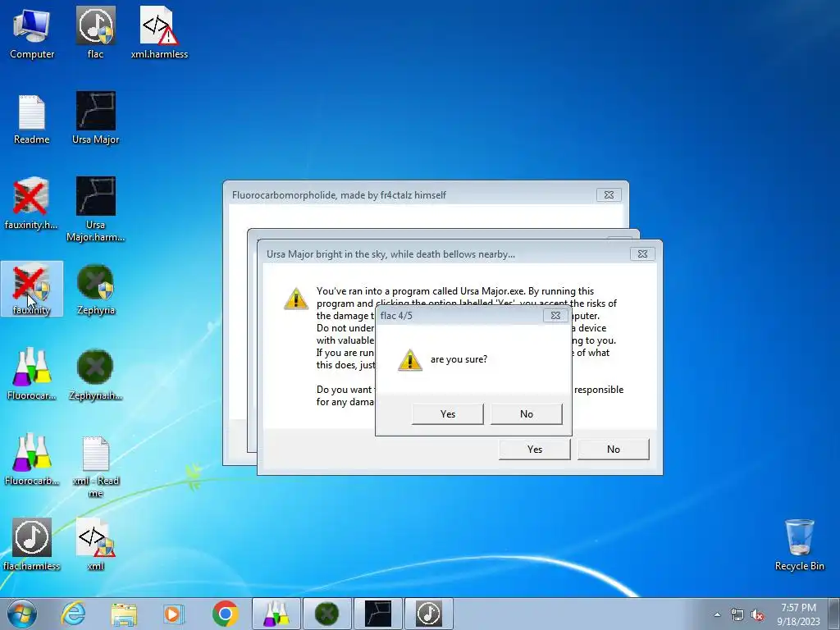Select the Fluorocarb... flask icon
This screenshot has width=840, height=630.
[x=32, y=459]
